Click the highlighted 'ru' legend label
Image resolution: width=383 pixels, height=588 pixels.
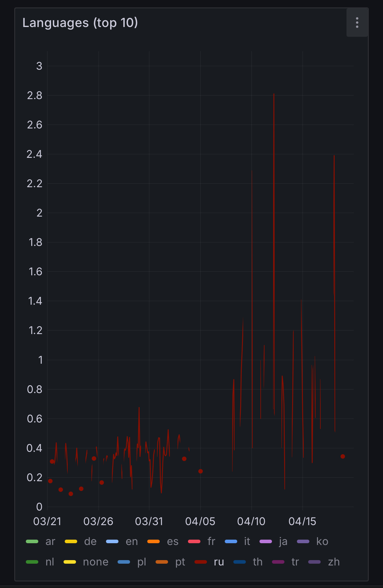(219, 562)
